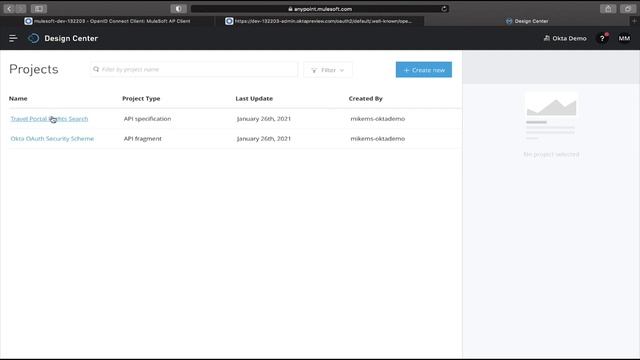Open the Okta OAuth Security Scheme project
The image size is (640, 360).
(52, 139)
